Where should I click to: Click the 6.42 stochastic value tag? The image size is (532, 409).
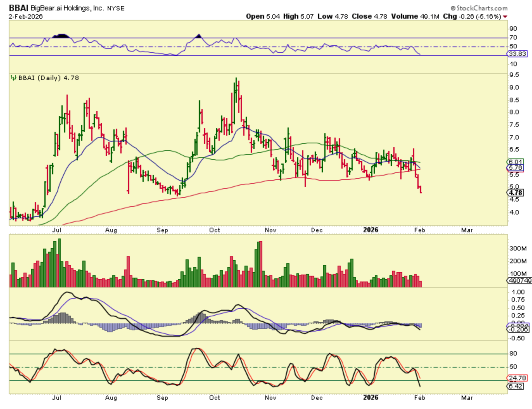click(516, 386)
